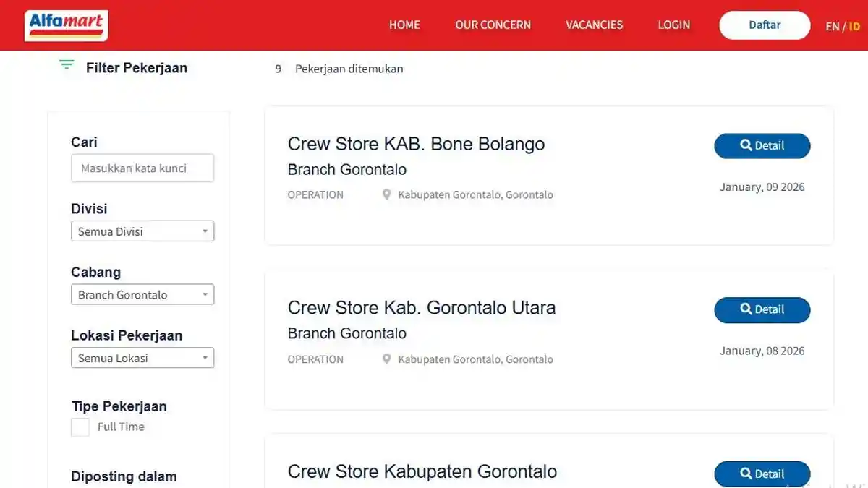Expand the Semua Lokasi dropdown

142,357
